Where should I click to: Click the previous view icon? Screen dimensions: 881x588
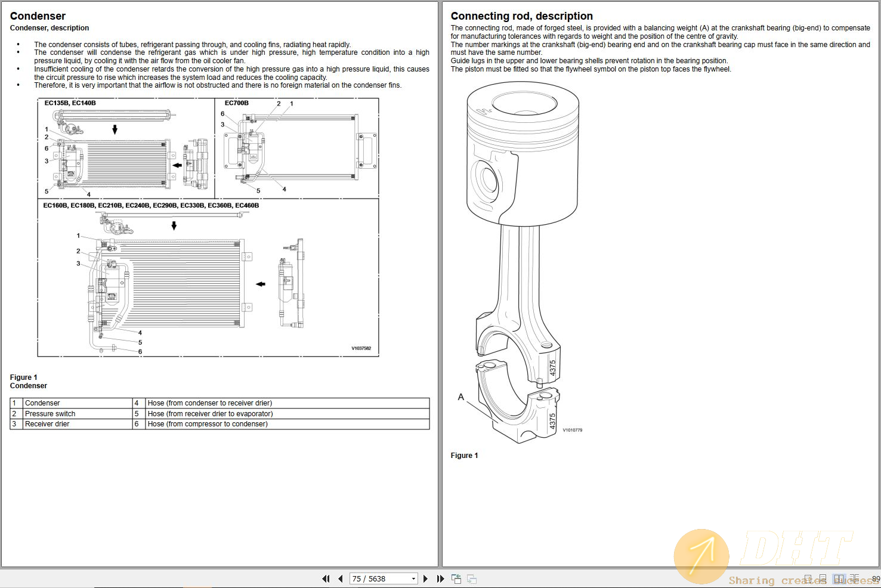(456, 578)
